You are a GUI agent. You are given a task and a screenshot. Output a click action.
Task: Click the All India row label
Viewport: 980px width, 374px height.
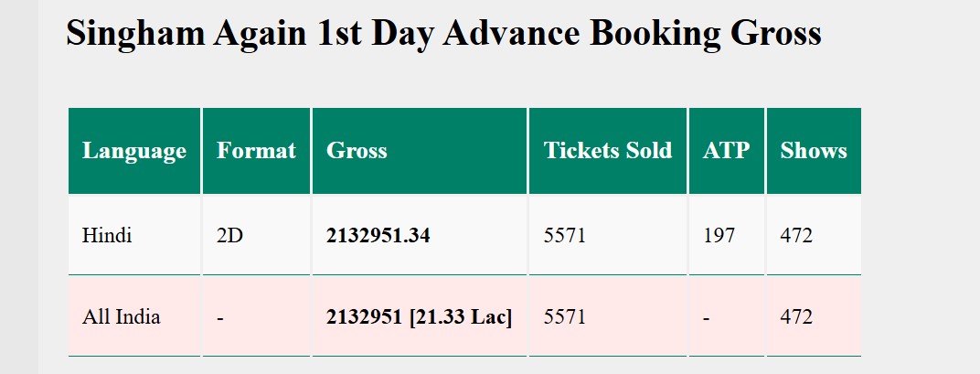(x=121, y=317)
